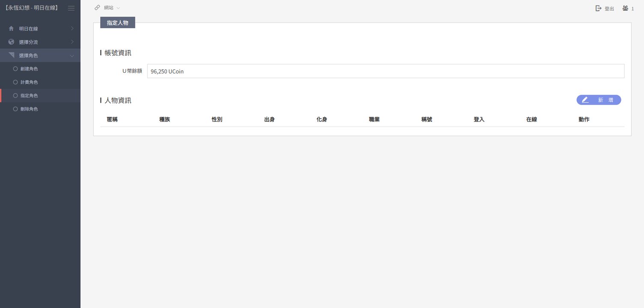Click the home icon beside 明日在線
Image resolution: width=644 pixels, height=308 pixels.
click(x=11, y=29)
